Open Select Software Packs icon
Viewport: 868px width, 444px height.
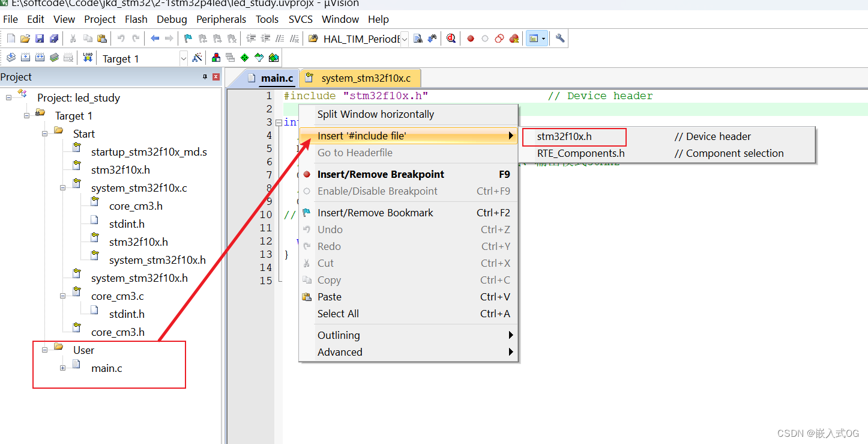pyautogui.click(x=259, y=58)
